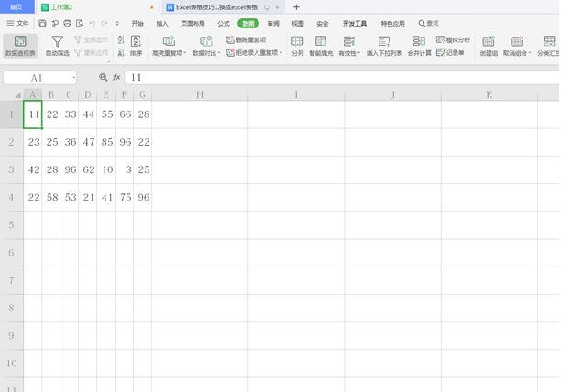Switch to the 视图 ribbon tab
This screenshot has width=561, height=392.
298,24
